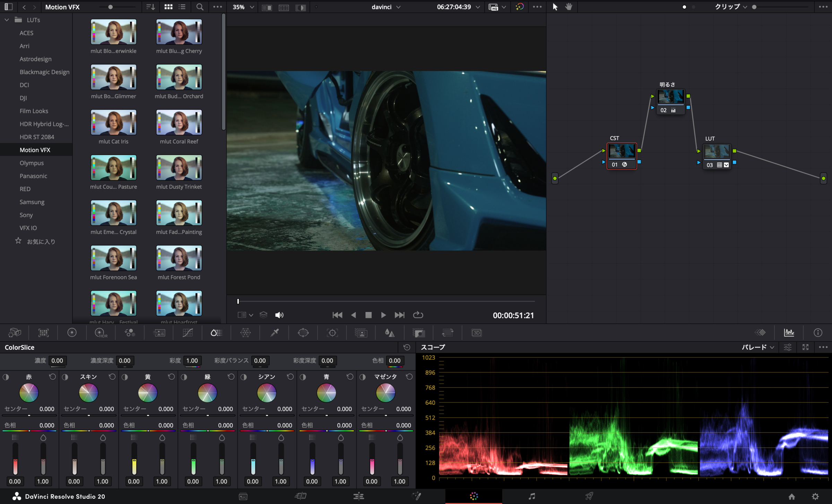Select the ColorSlice palette icon
Screen dimensions: 832x504
(x=216, y=333)
